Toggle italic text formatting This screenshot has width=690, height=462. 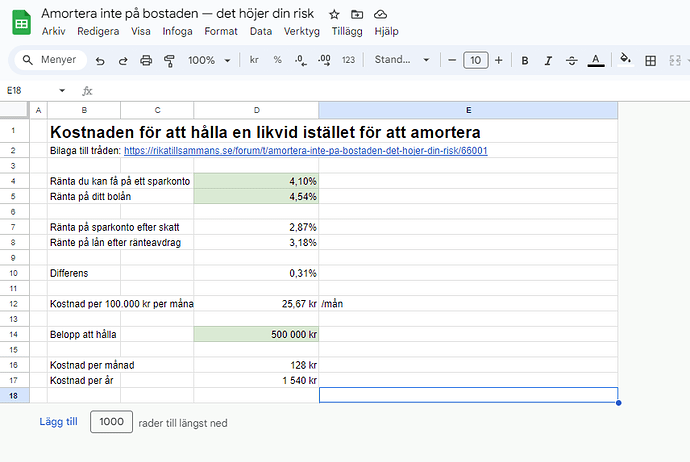tap(548, 61)
